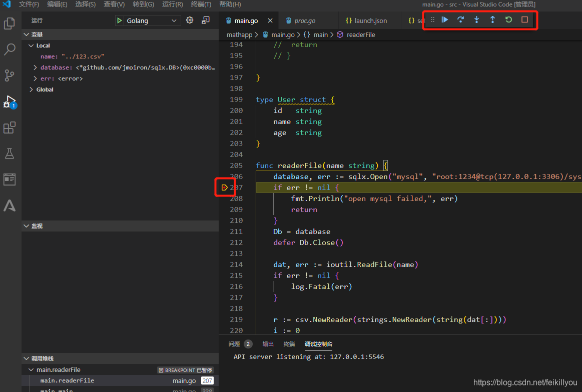
Task: Click main in the breadcrumb bar
Action: [x=321, y=34]
